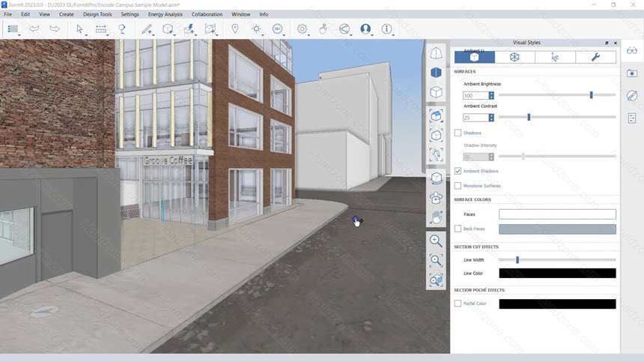Click the touch hand toolbar icon
The image size is (644, 362).
click(x=323, y=28)
